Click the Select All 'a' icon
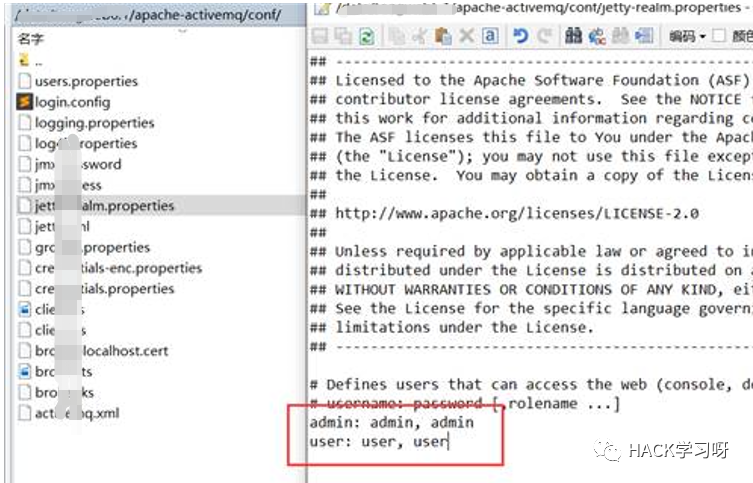Image resolution: width=753 pixels, height=483 pixels. pos(490,36)
